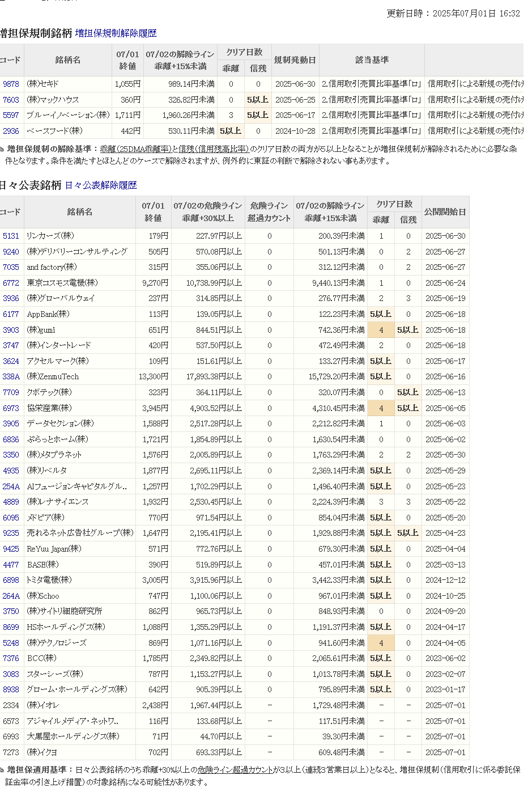Screen dimensions: 532x792
Task: Open stock code 3624 for アクセルマーク
Action: coord(11,361)
